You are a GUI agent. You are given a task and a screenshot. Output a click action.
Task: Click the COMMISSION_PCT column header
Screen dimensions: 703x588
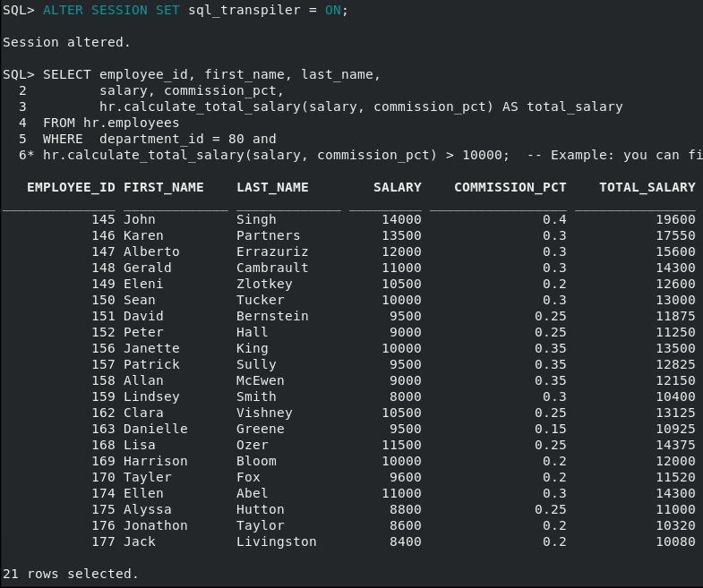510,187
